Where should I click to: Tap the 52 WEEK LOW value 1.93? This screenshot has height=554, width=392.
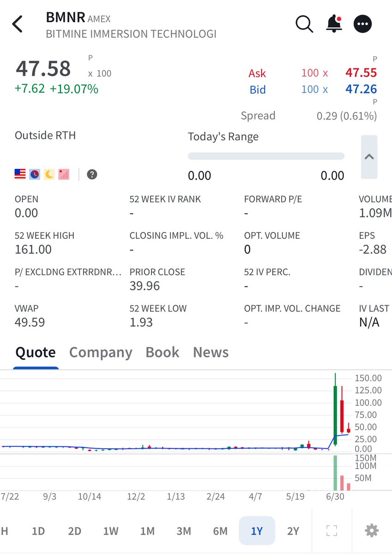(x=141, y=322)
